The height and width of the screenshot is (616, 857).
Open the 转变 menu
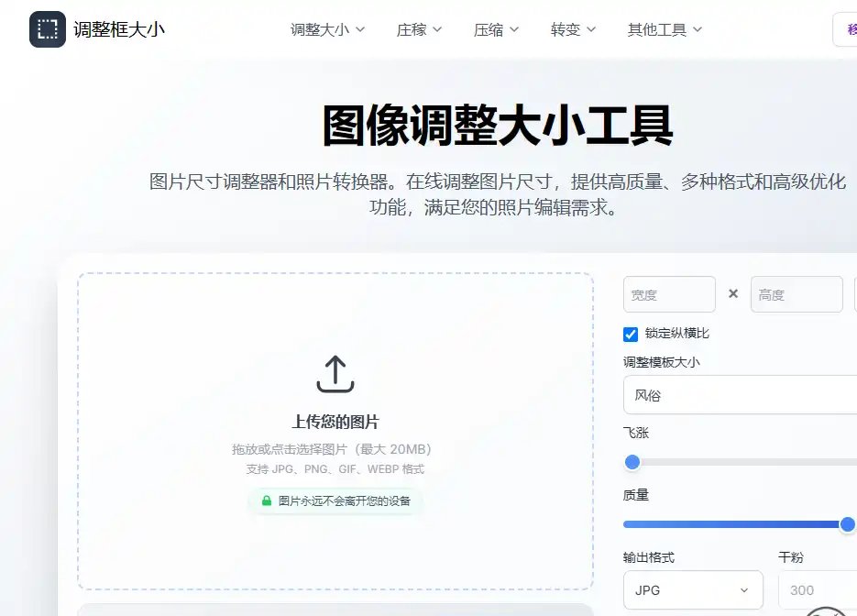click(x=573, y=29)
